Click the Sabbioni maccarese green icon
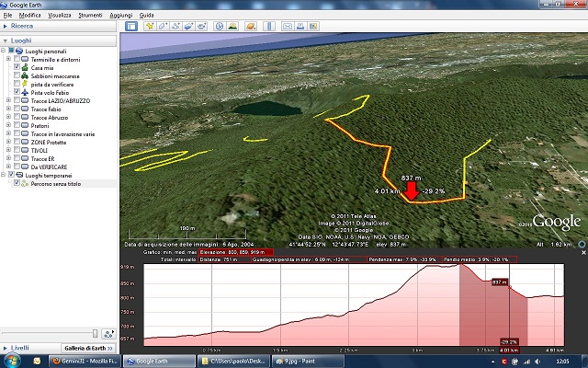The image size is (588, 368). click(x=25, y=75)
